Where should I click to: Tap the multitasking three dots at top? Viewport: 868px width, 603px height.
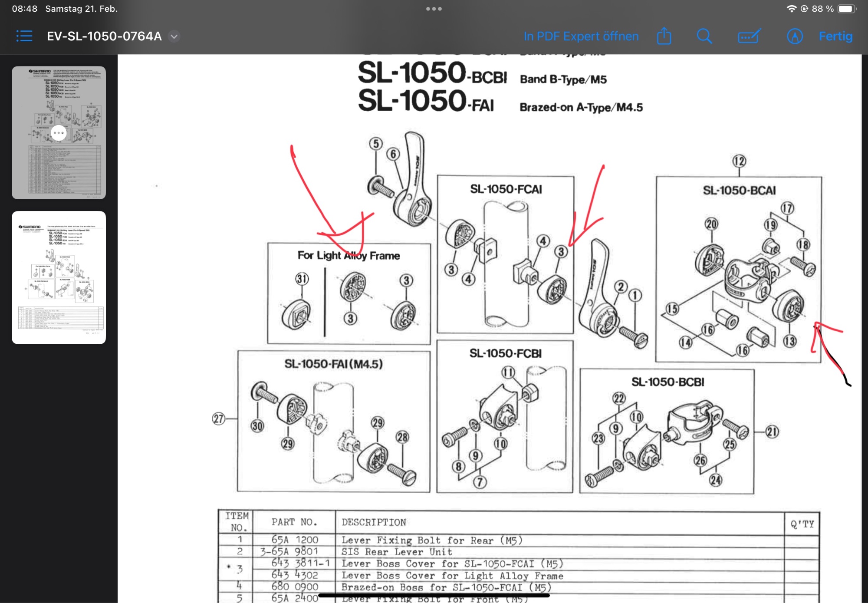pyautogui.click(x=434, y=9)
